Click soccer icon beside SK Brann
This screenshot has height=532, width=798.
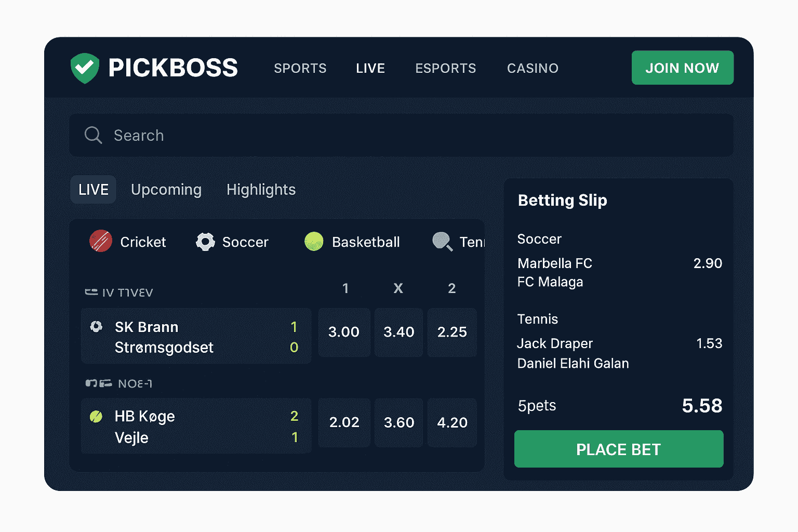click(96, 326)
